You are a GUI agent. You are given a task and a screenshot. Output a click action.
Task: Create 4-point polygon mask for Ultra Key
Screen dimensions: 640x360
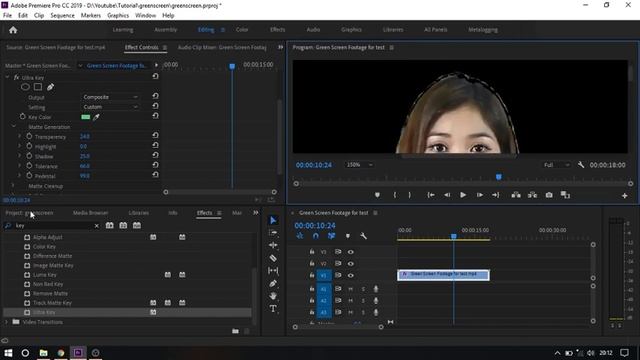(38, 87)
